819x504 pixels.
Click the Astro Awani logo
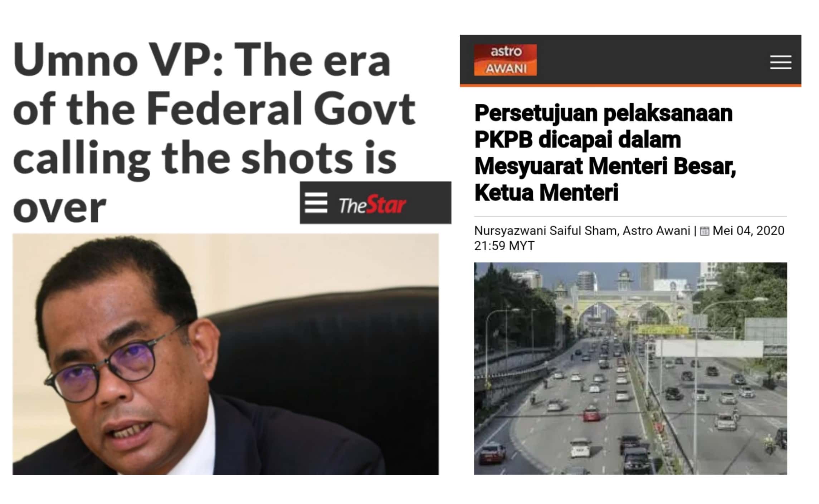pyautogui.click(x=505, y=60)
